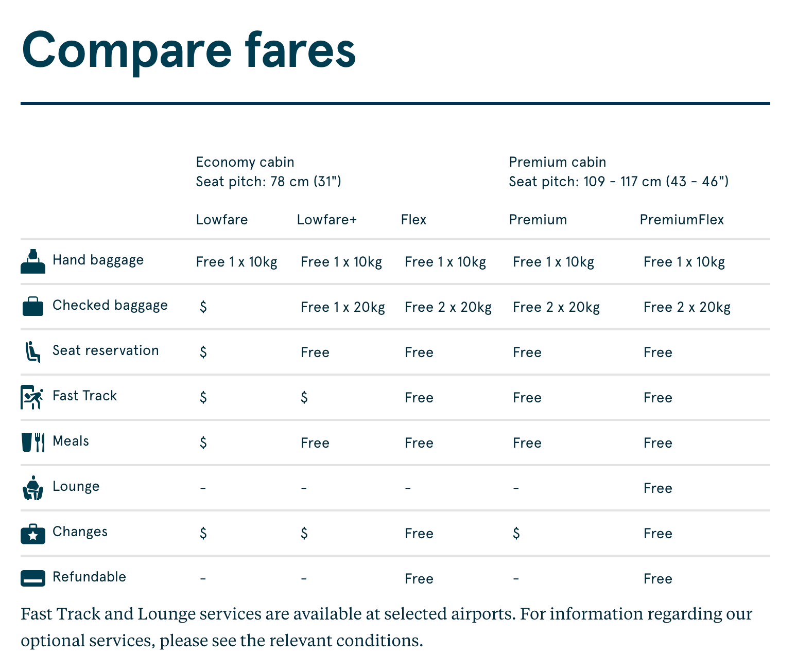This screenshot has width=796, height=672.
Task: Click the Economy cabin label
Action: click(x=245, y=162)
